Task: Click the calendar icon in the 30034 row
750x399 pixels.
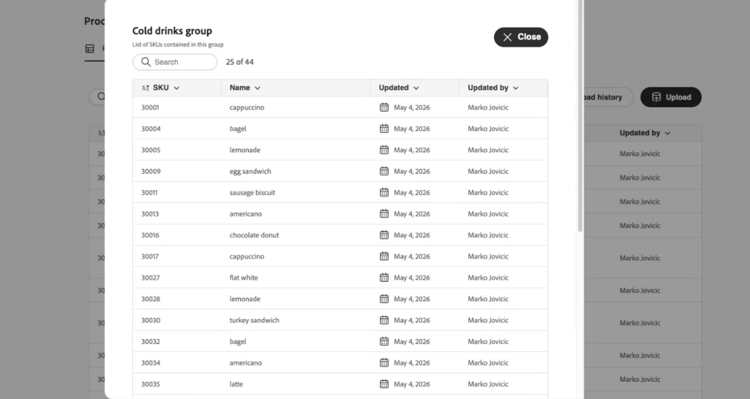Action: click(384, 363)
